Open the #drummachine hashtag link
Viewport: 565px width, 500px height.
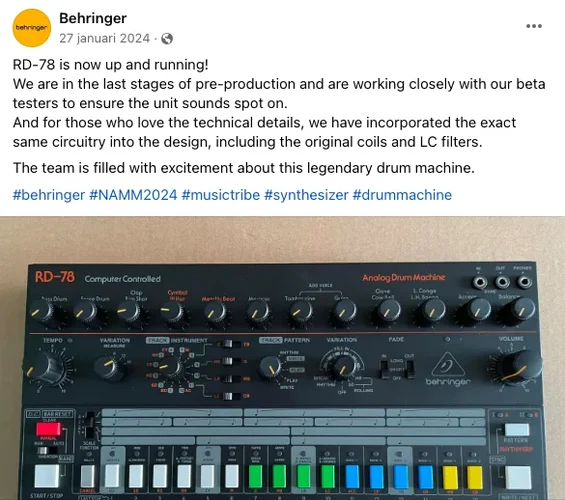402,195
